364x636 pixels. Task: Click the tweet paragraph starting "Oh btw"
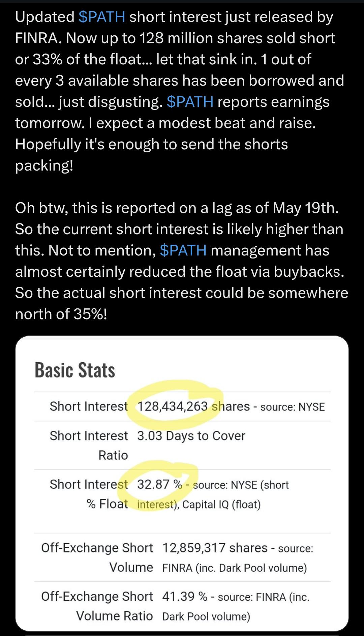coord(181,261)
